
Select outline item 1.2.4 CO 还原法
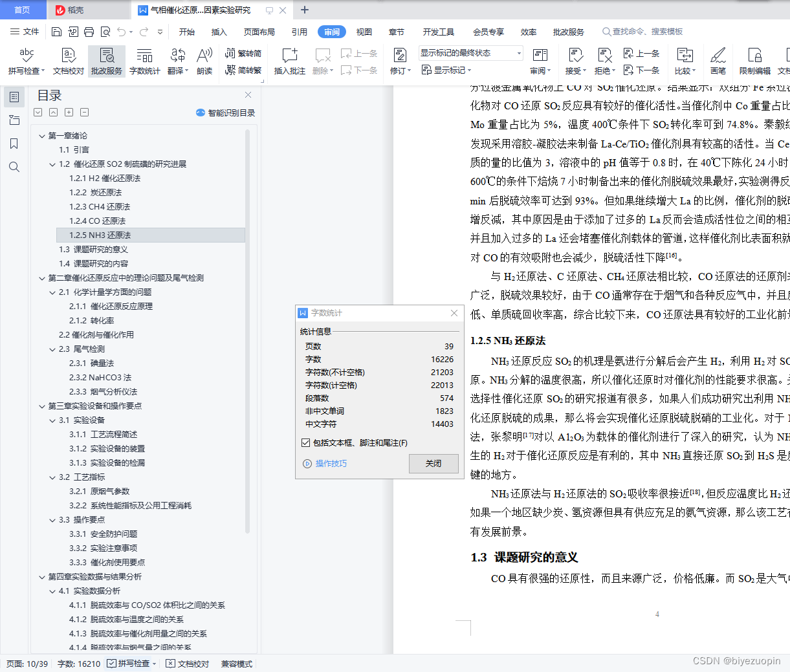point(98,221)
